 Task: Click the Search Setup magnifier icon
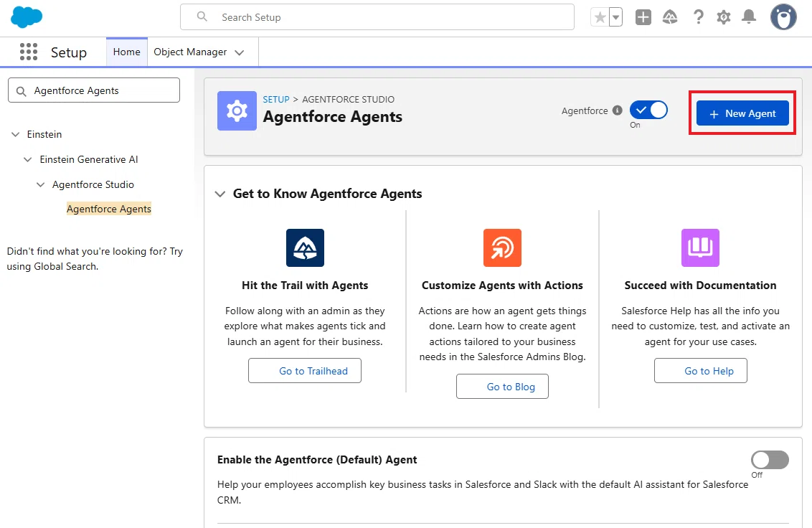pos(202,16)
